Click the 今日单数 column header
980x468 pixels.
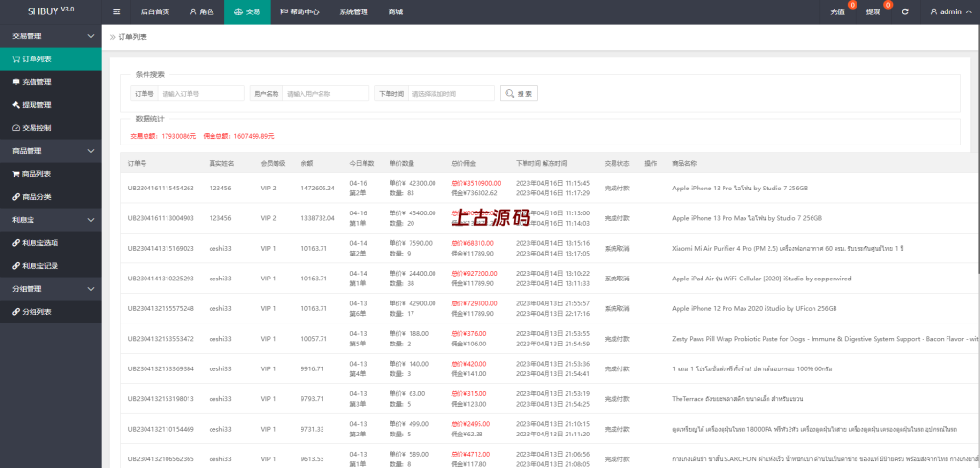coord(362,163)
